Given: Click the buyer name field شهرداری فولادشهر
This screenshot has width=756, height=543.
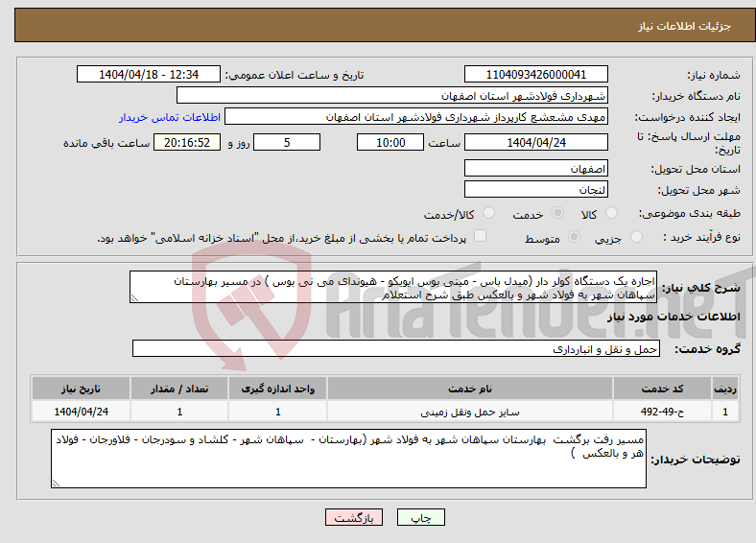Looking at the screenshot, I should (392, 96).
